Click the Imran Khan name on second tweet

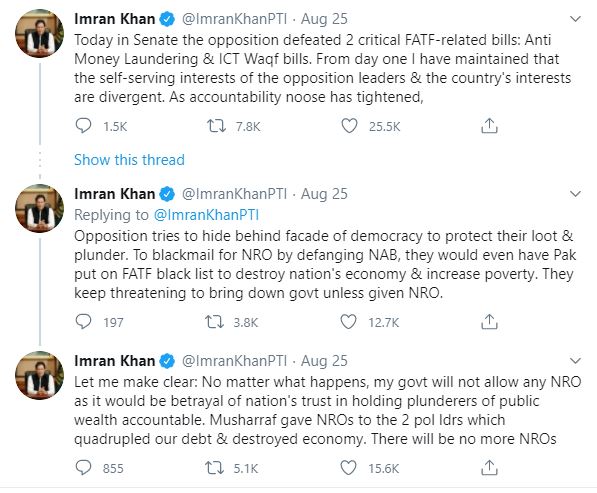115,194
